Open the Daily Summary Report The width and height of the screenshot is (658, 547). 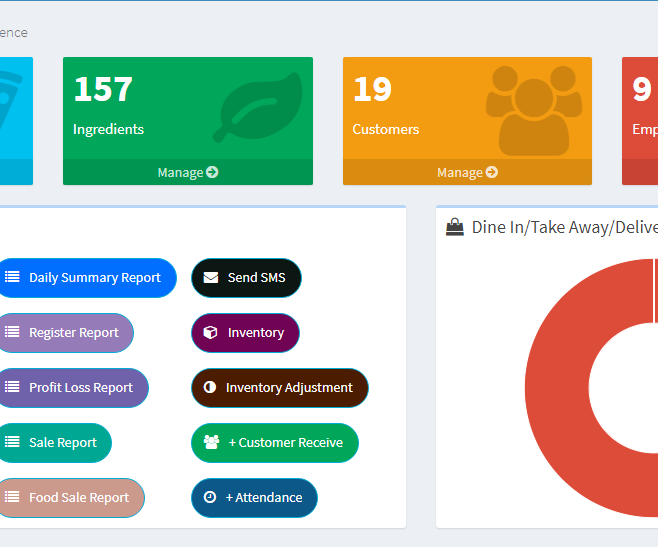tap(94, 278)
